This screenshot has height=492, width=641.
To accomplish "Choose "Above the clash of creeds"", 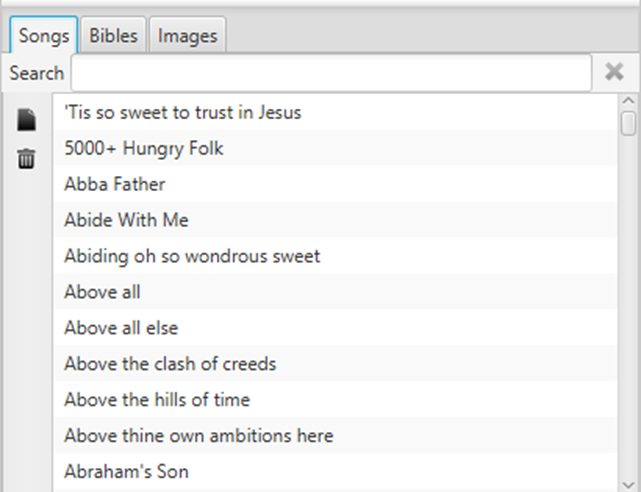I will (170, 364).
